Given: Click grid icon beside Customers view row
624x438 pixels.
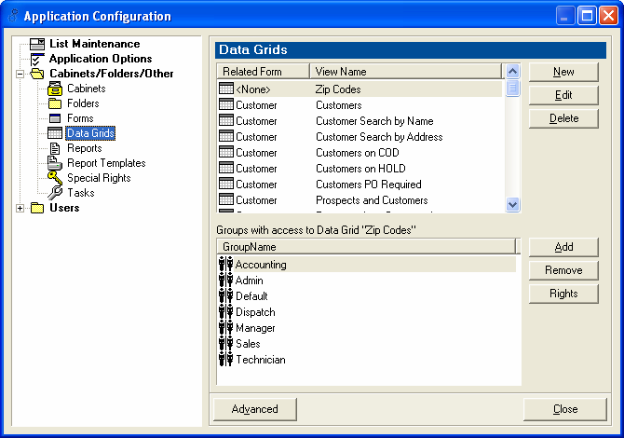Looking at the screenshot, I should (226, 105).
